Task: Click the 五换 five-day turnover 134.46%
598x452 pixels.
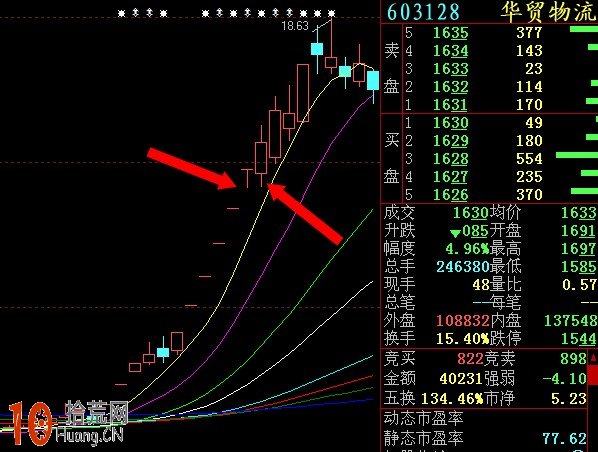Action: pos(452,399)
